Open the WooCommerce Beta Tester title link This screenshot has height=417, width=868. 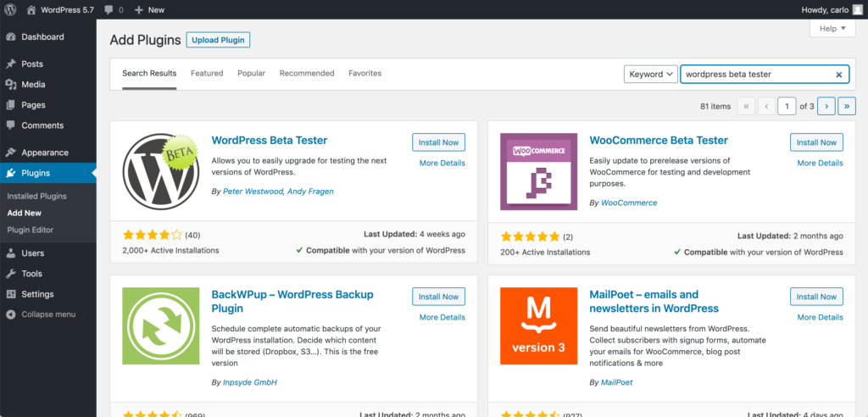pyautogui.click(x=659, y=141)
